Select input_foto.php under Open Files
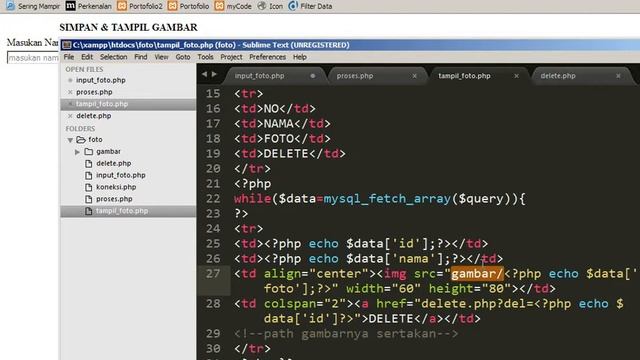 point(101,80)
